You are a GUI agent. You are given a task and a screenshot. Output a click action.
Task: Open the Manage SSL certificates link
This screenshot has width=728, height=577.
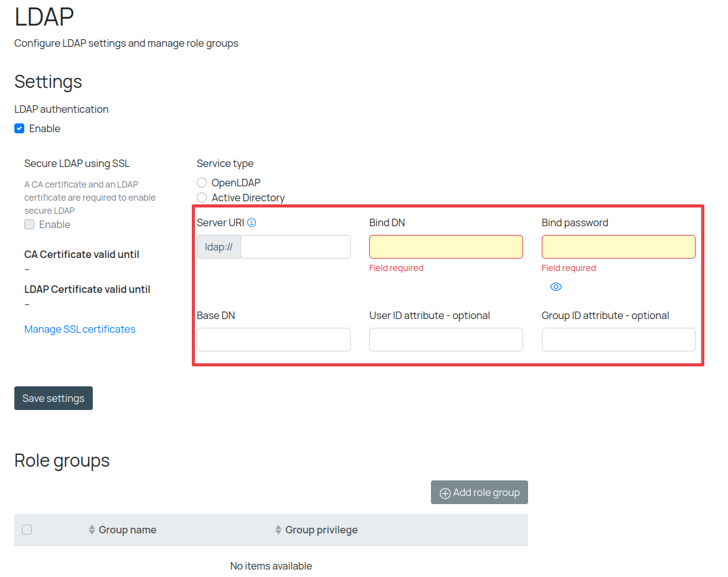tap(80, 329)
